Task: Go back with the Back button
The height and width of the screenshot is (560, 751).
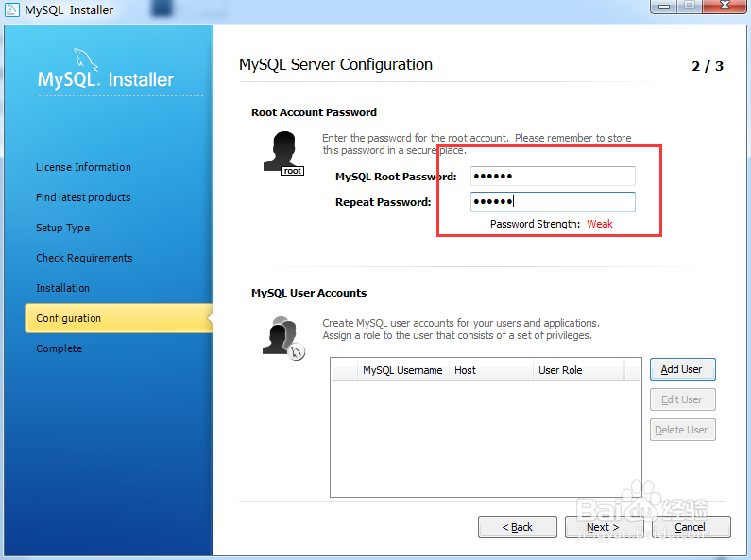Action: tap(518, 527)
